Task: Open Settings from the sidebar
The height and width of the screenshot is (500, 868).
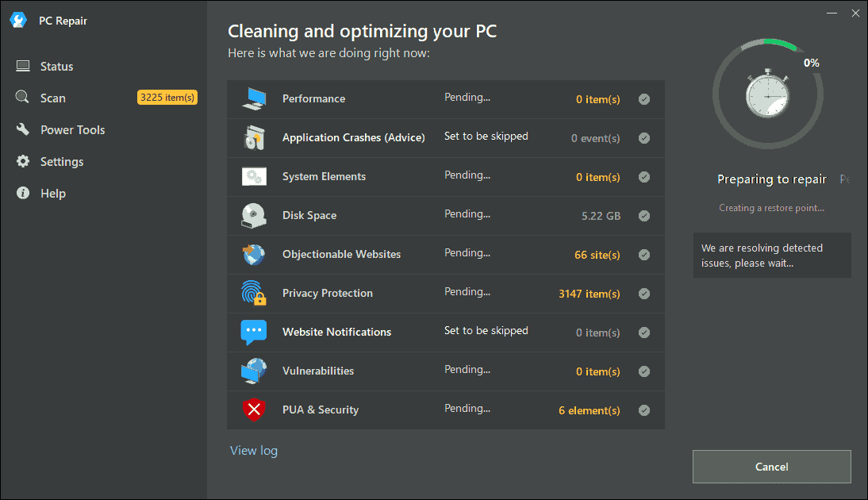Action: (62, 162)
